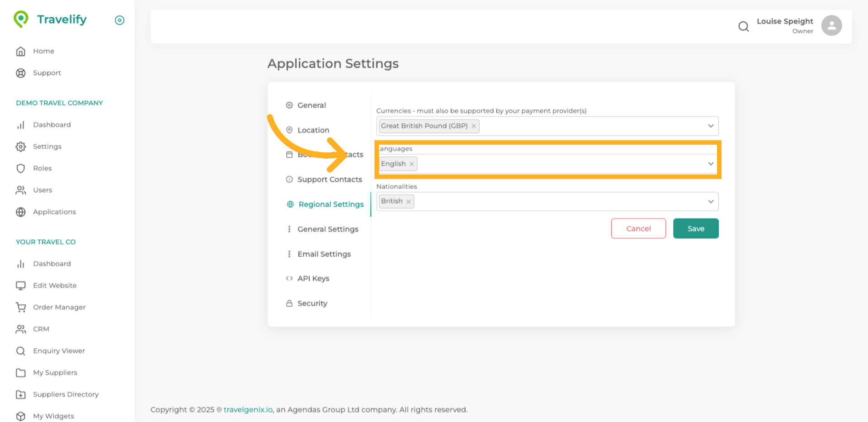Remove Great British Pound currency tag

pos(473,126)
